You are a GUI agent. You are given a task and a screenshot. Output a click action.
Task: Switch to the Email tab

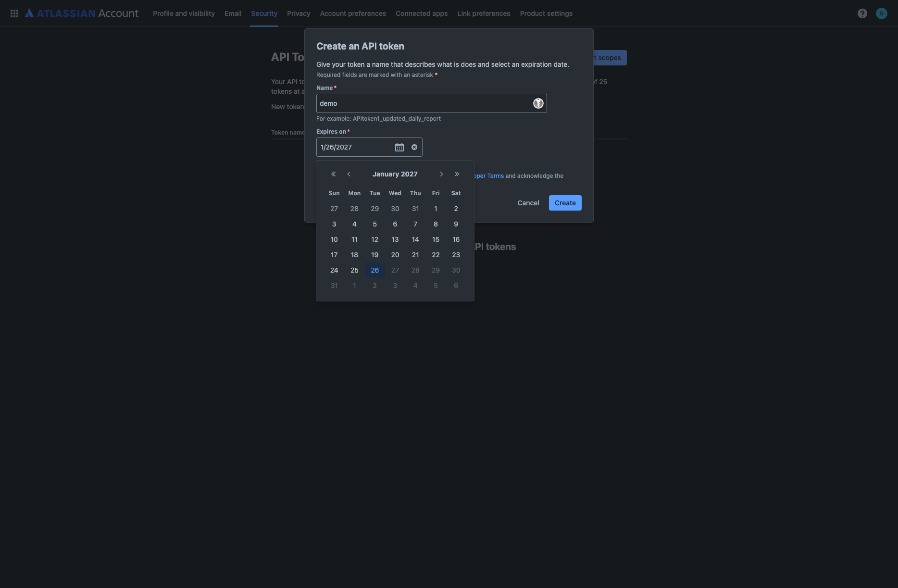click(233, 13)
